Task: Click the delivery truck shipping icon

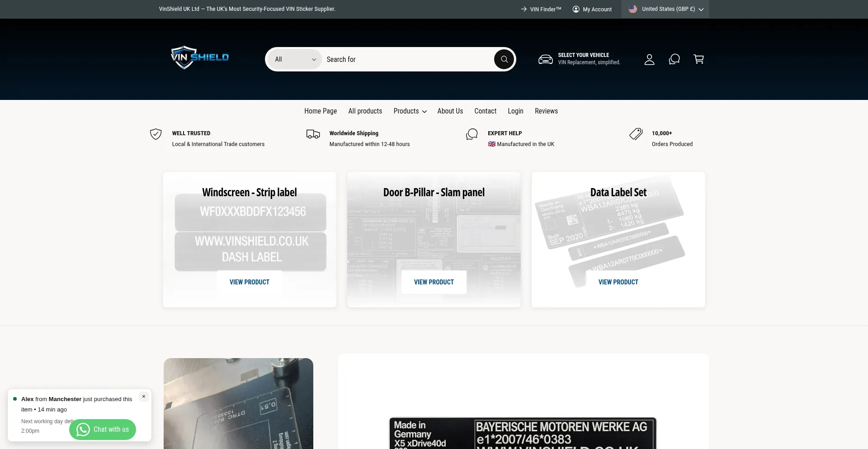Action: click(x=313, y=134)
